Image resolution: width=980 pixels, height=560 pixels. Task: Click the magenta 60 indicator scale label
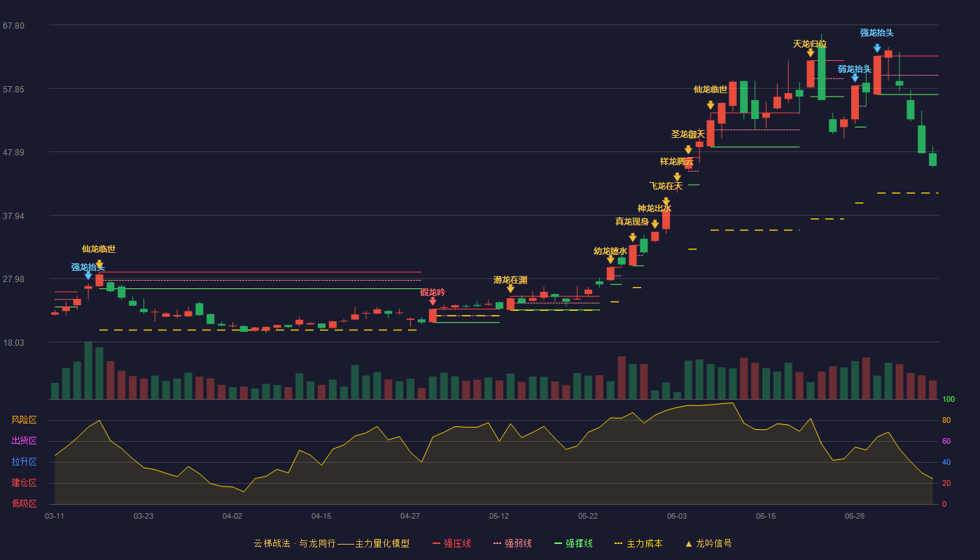(946, 442)
